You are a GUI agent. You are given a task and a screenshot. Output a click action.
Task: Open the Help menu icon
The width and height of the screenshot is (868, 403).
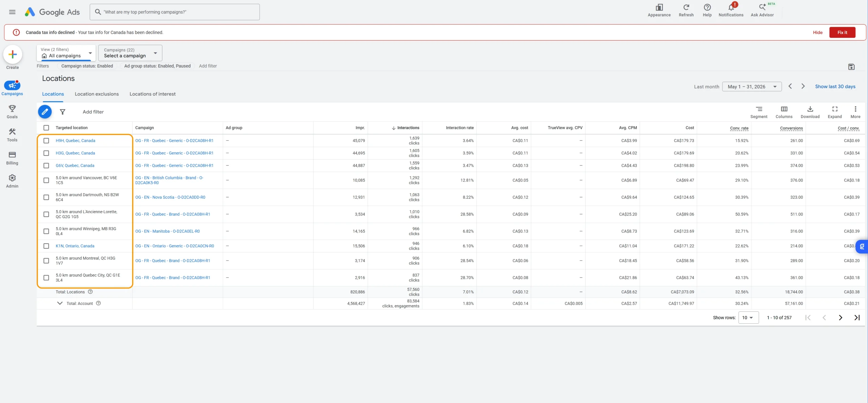click(x=707, y=10)
